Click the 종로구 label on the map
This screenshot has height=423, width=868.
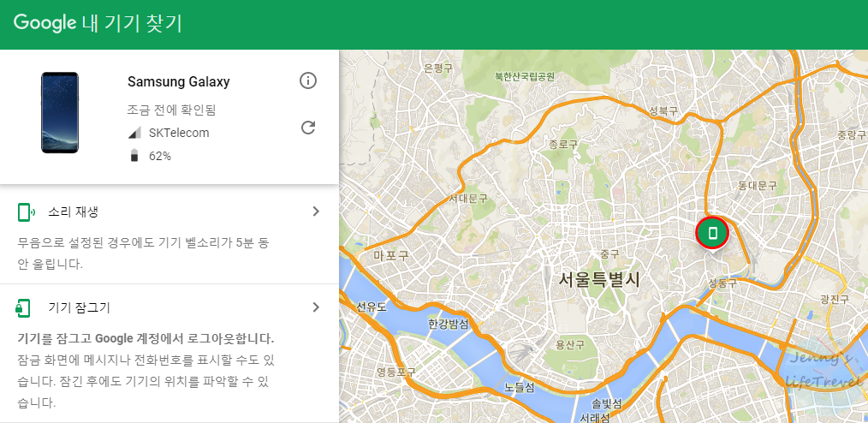coord(563,145)
